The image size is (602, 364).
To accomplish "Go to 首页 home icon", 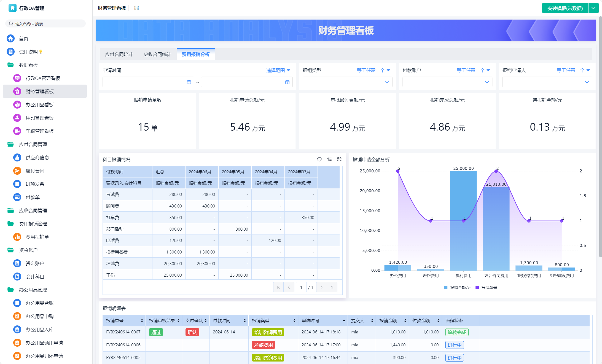I will click(x=11, y=39).
